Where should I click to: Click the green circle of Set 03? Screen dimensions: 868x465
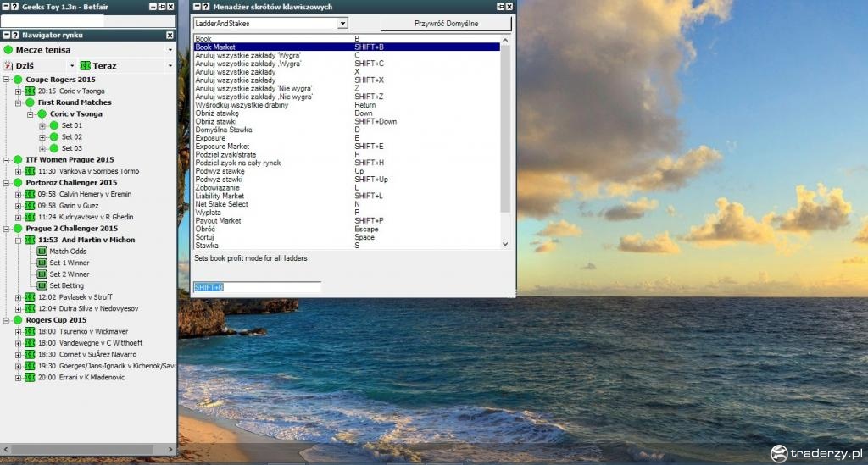pyautogui.click(x=53, y=148)
